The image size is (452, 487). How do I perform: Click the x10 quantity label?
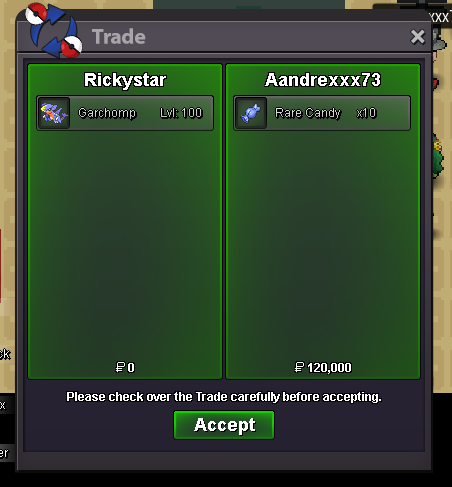(366, 113)
